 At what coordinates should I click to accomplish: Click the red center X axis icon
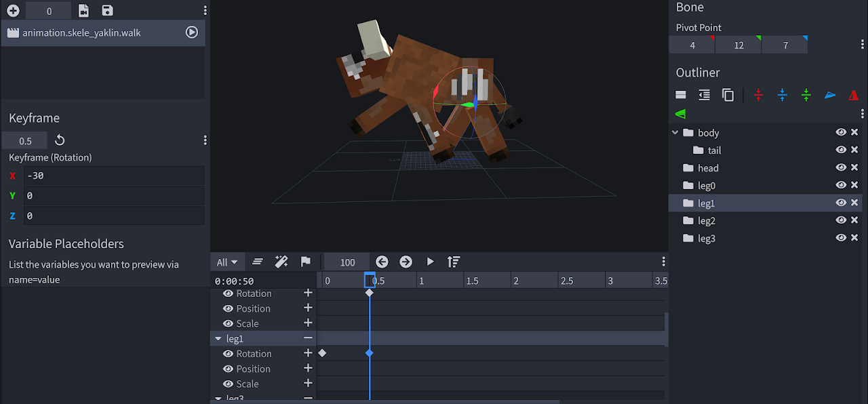click(x=758, y=96)
